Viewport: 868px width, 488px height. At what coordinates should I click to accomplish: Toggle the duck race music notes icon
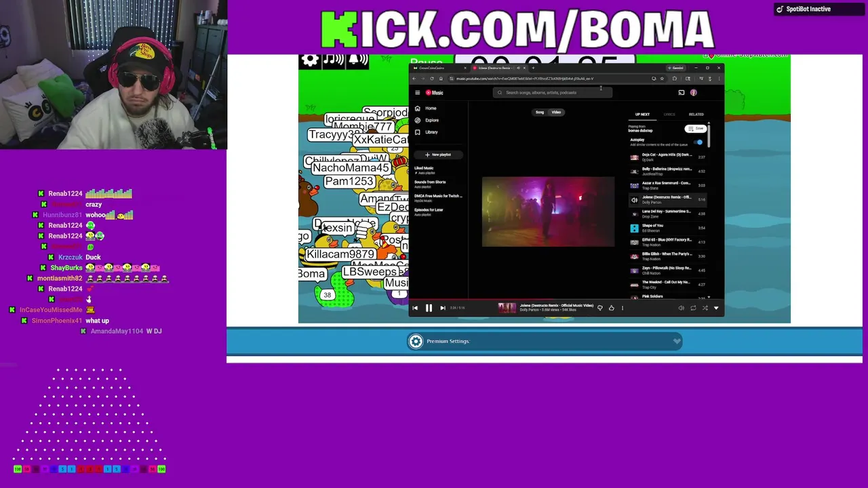(334, 60)
